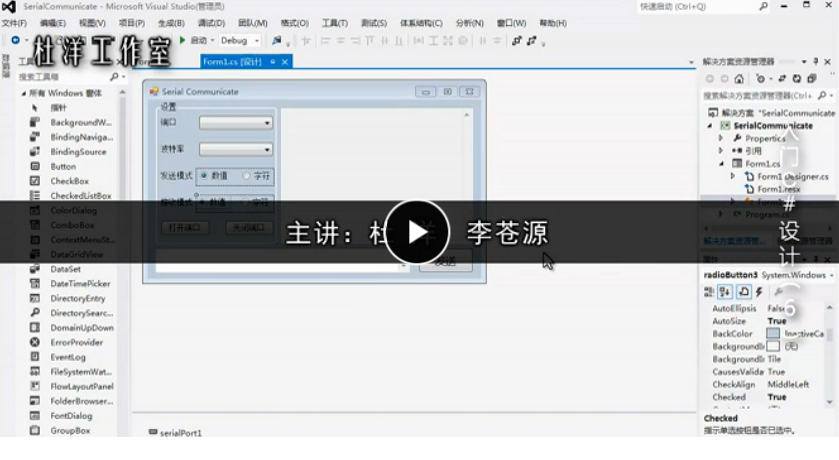This screenshot has width=839, height=460.
Task: Click the Quick Launch search magnifier icon
Action: coord(763,6)
